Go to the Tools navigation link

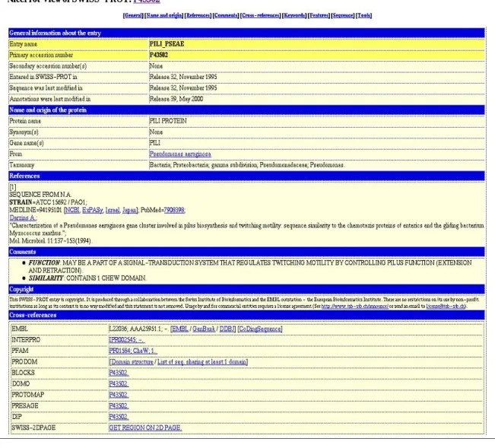click(x=363, y=15)
